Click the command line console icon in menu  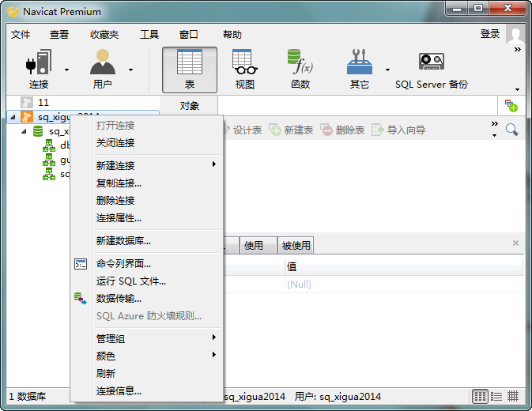pos(81,264)
